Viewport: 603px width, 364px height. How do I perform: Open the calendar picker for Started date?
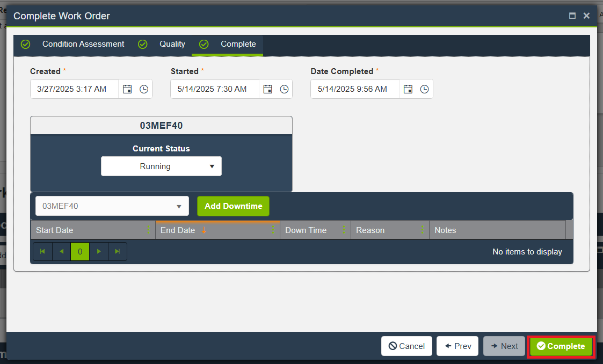[267, 89]
